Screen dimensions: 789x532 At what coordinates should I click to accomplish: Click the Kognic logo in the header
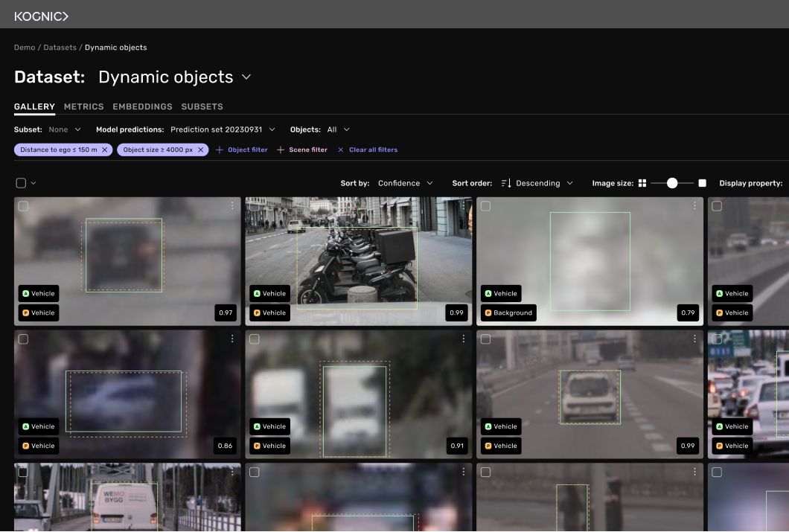click(x=41, y=16)
